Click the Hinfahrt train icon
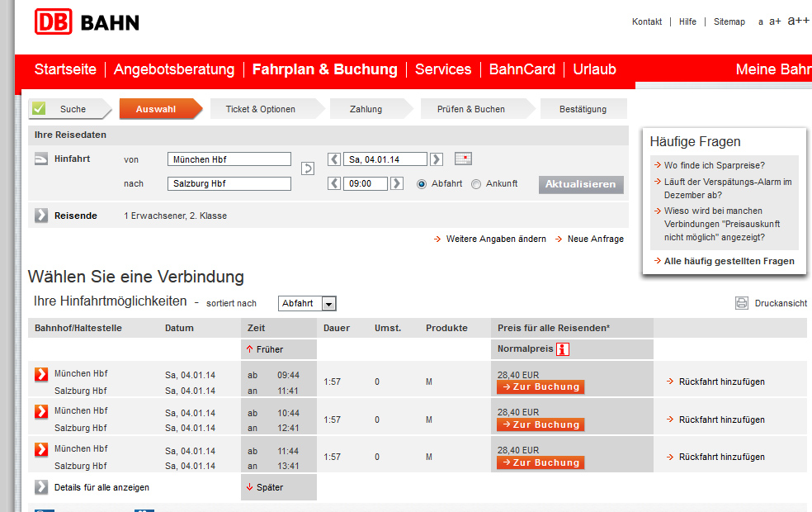The width and height of the screenshot is (812, 512). pyautogui.click(x=41, y=159)
